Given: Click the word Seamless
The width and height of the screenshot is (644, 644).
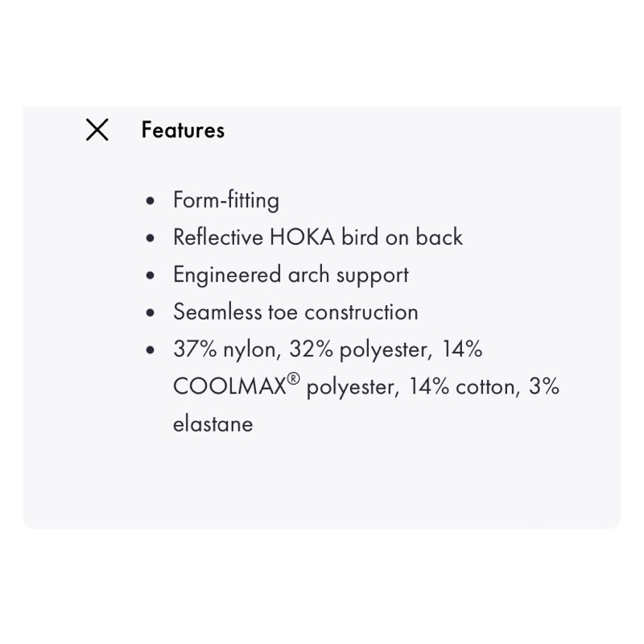Looking at the screenshot, I should point(217,312).
